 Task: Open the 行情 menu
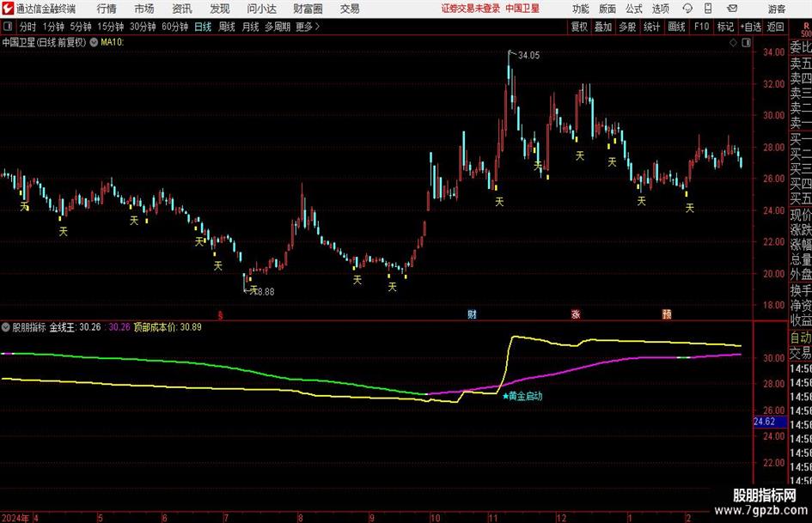(x=107, y=9)
